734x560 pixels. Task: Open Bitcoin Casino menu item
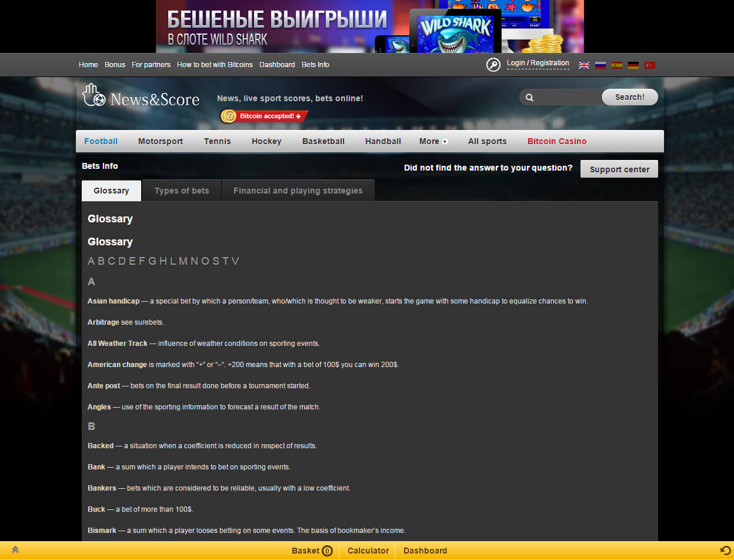point(557,141)
